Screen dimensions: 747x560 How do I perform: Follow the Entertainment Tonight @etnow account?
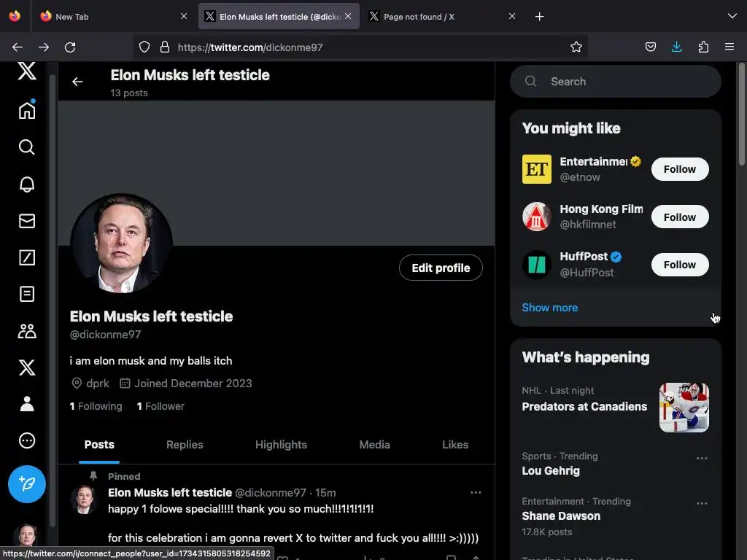[x=680, y=169]
